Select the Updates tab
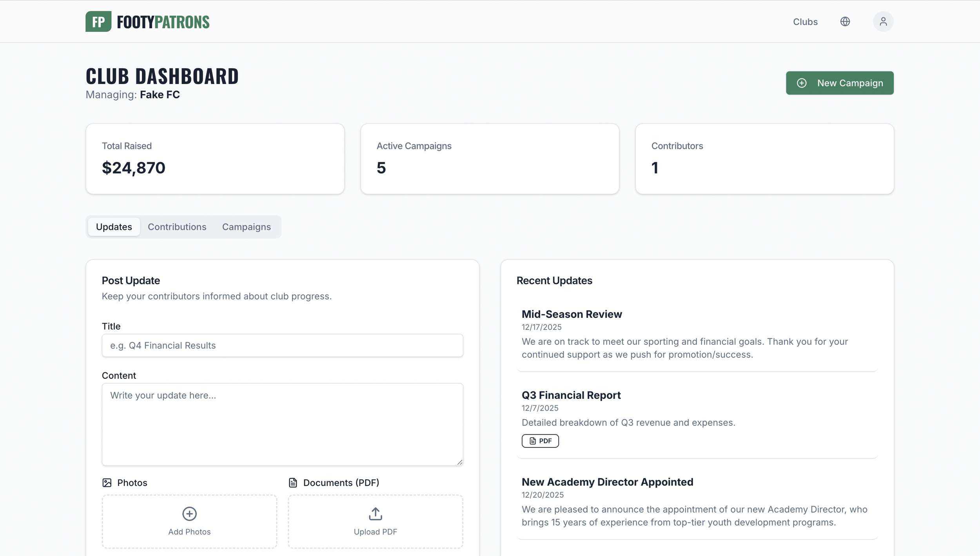The width and height of the screenshot is (980, 556). coord(114,226)
